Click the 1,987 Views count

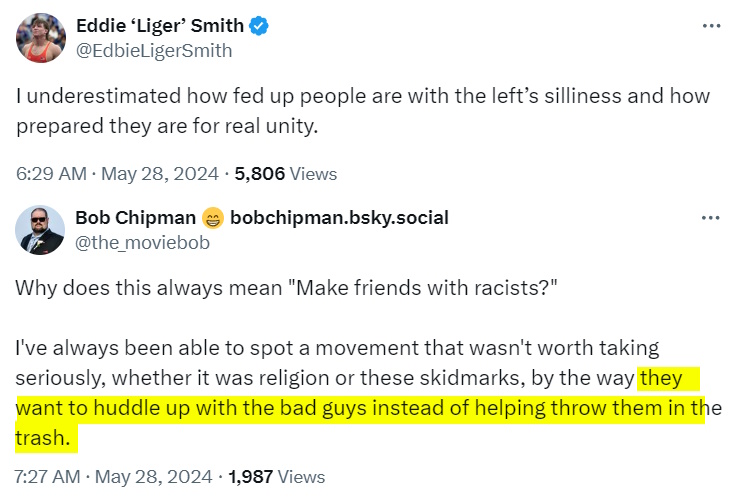click(x=277, y=476)
